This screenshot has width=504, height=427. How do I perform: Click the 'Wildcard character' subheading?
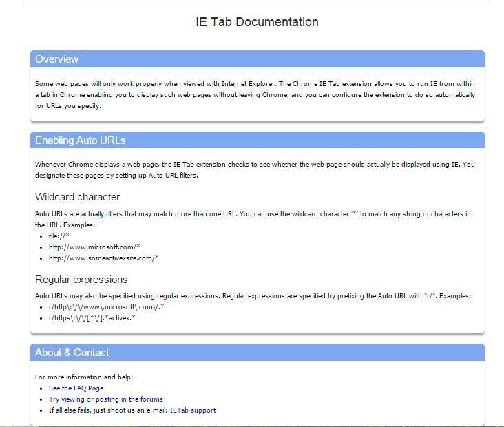(x=77, y=197)
